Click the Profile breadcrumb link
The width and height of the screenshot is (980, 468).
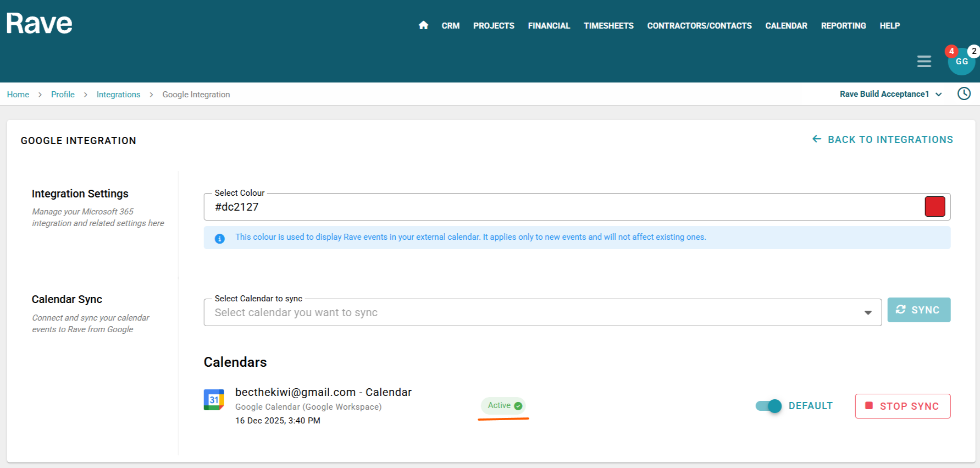click(63, 95)
